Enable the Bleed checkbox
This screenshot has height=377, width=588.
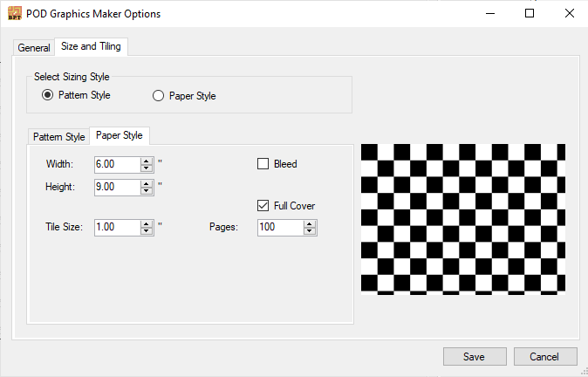[263, 164]
